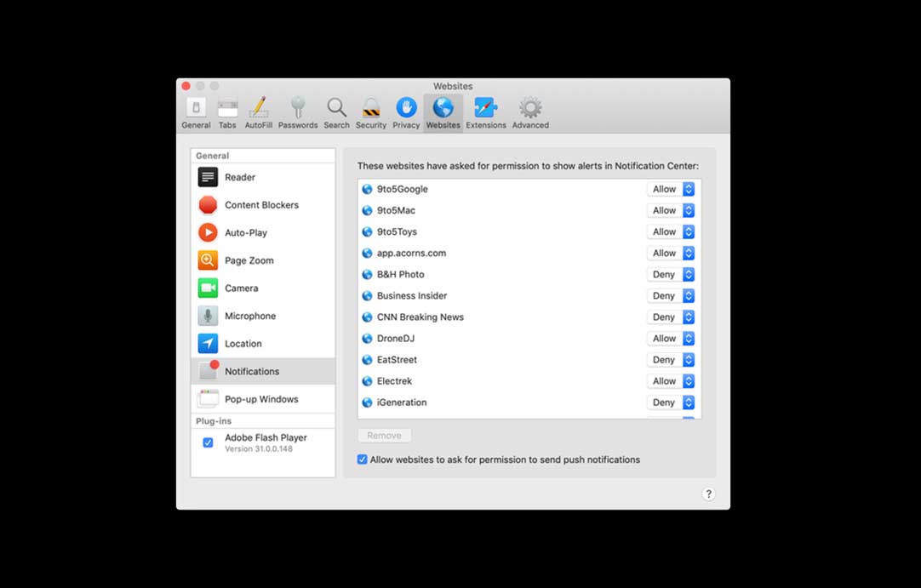Screen dimensions: 921x588
Task: Open the General preferences icon
Action: pos(196,107)
